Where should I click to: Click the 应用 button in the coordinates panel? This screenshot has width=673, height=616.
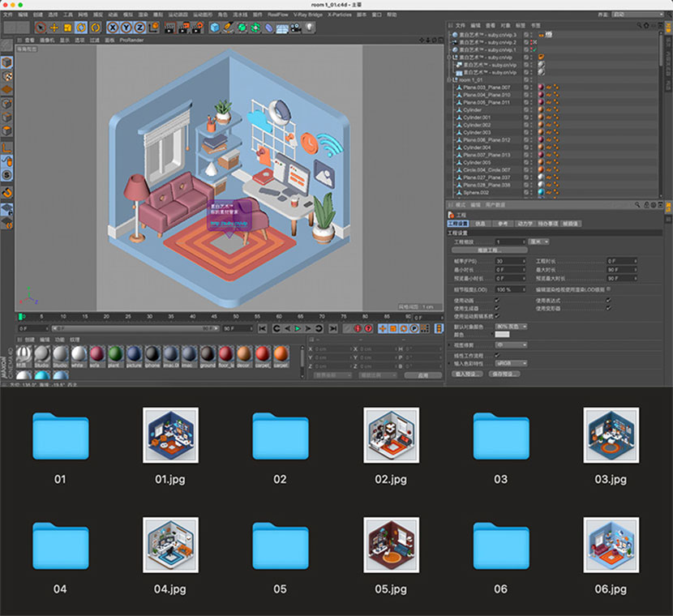click(422, 375)
